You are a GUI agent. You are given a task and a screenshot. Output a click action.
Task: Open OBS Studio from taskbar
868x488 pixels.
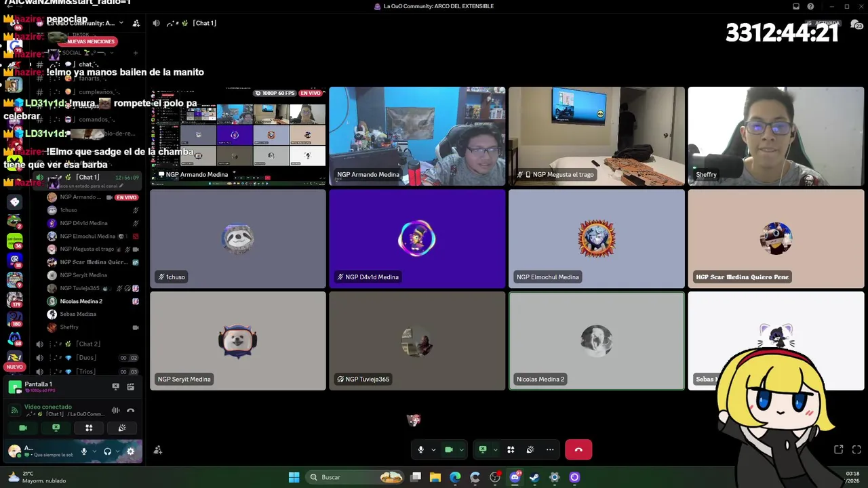pos(495,477)
